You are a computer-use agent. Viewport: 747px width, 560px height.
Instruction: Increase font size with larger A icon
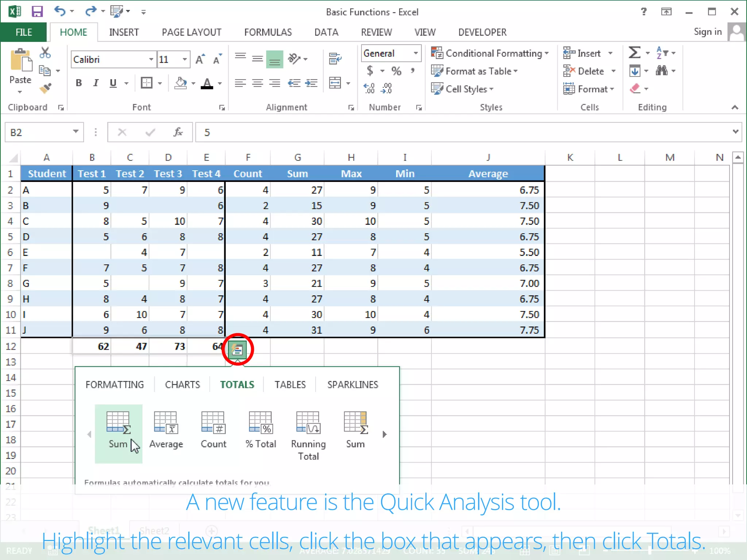(200, 59)
